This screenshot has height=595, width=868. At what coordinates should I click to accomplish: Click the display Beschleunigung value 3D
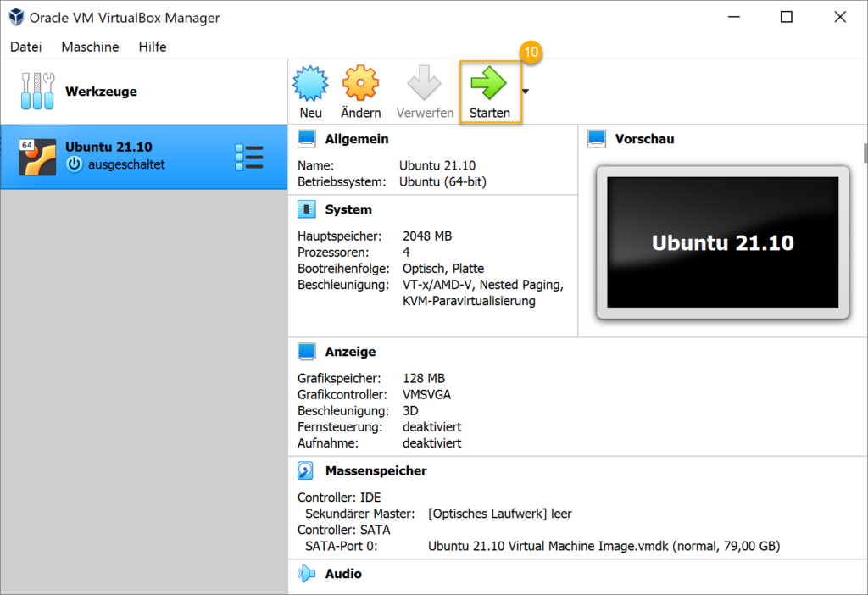pyautogui.click(x=410, y=411)
